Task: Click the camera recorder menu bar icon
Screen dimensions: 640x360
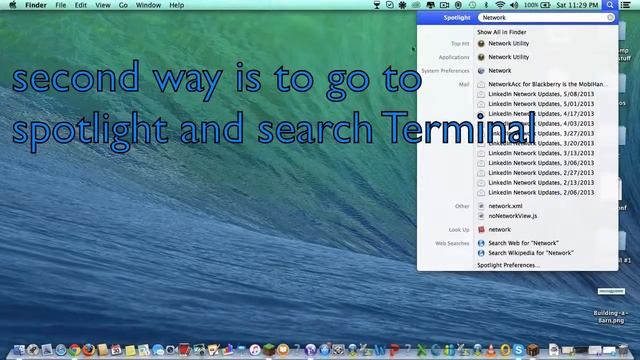Action: 444,5
